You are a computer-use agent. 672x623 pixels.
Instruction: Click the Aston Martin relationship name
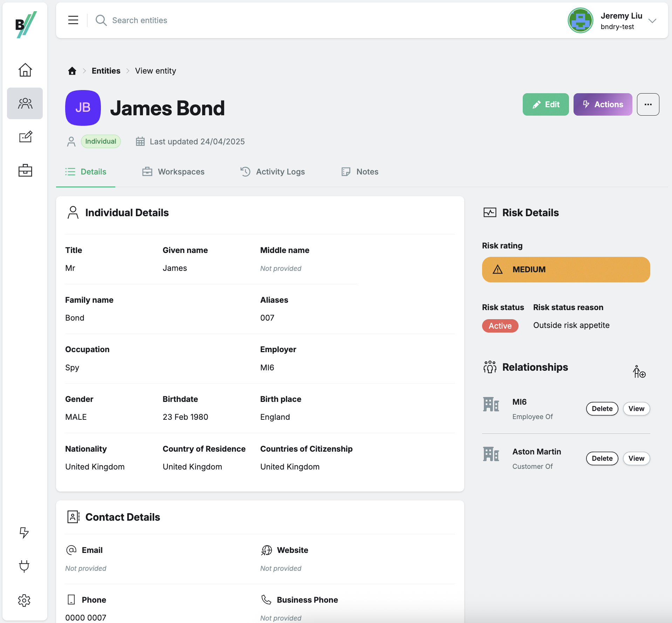(x=536, y=452)
